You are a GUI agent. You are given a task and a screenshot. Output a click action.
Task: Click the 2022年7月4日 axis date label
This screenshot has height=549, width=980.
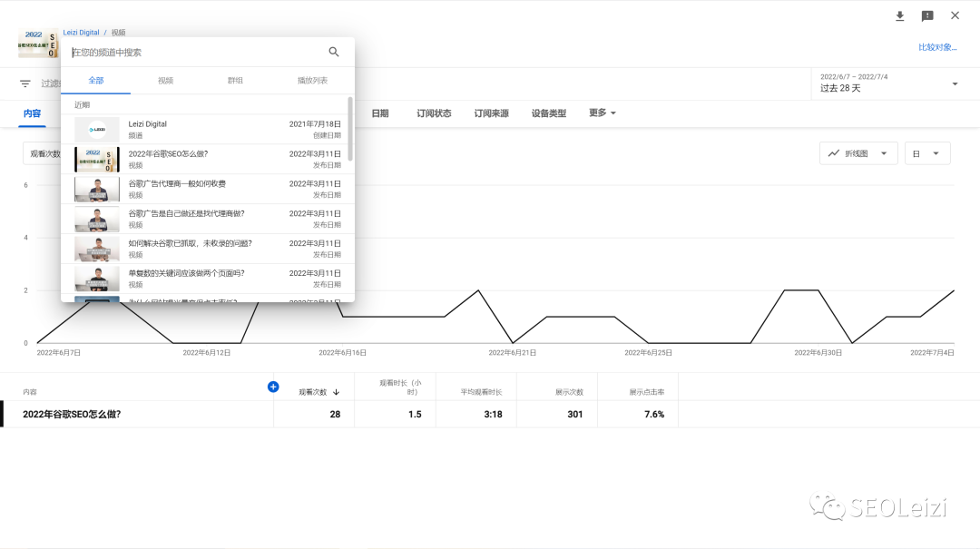point(932,353)
